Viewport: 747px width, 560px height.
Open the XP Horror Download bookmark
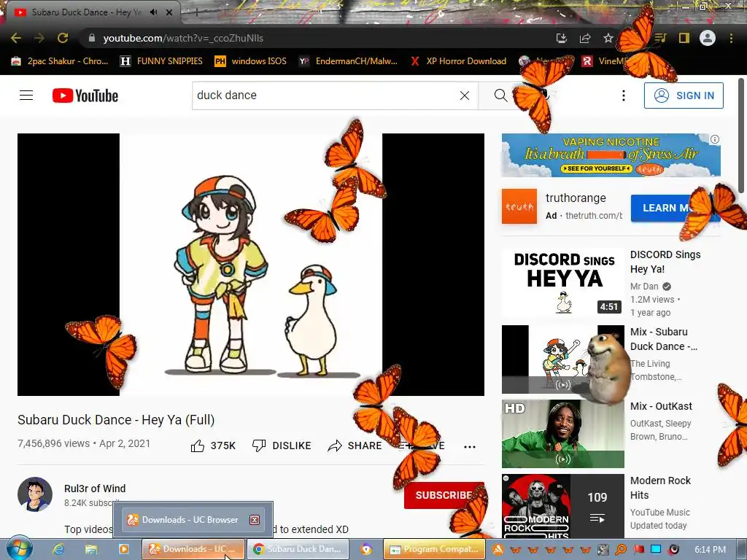[458, 61]
